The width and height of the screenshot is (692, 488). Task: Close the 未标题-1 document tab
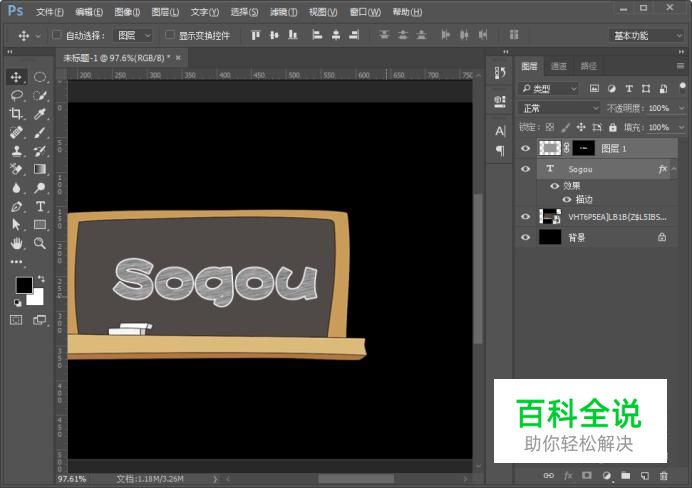point(178,57)
